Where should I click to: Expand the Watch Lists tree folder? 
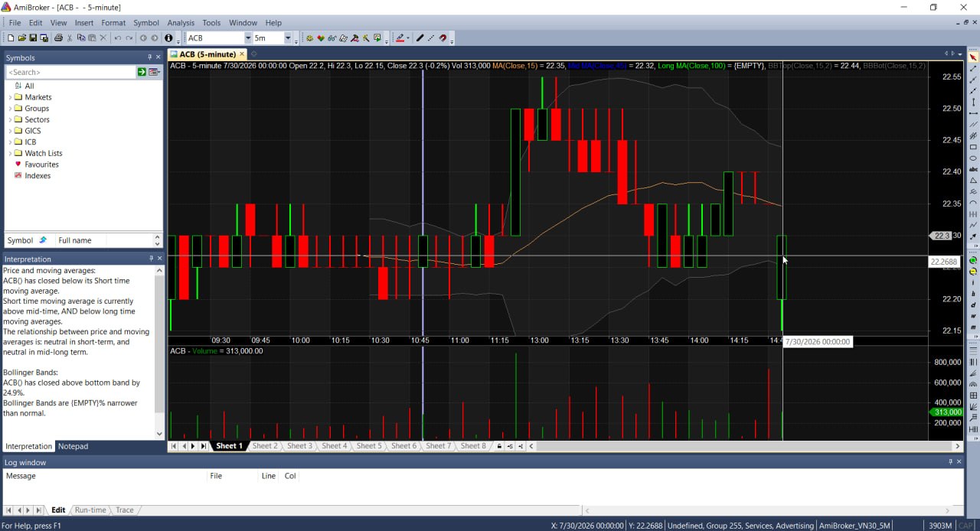click(x=10, y=153)
